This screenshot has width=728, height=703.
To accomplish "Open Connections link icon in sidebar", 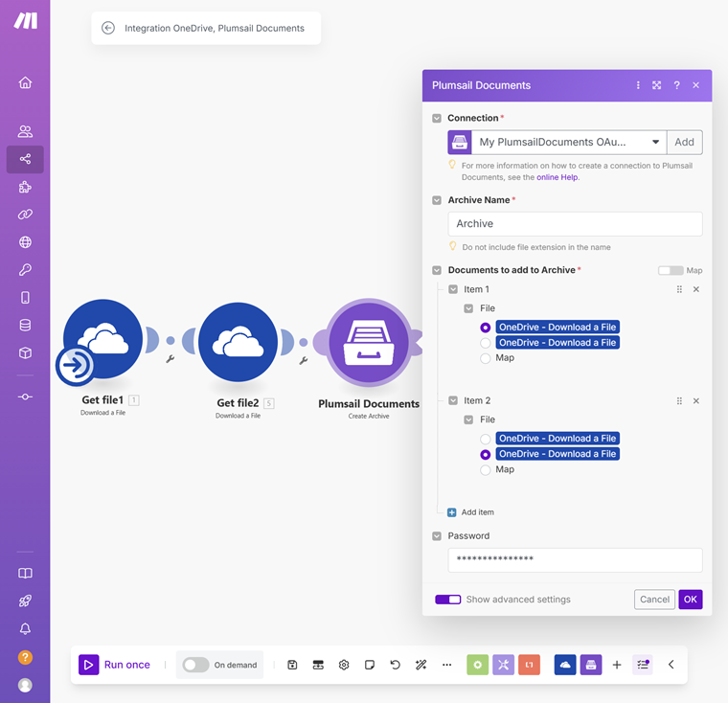I will click(25, 215).
